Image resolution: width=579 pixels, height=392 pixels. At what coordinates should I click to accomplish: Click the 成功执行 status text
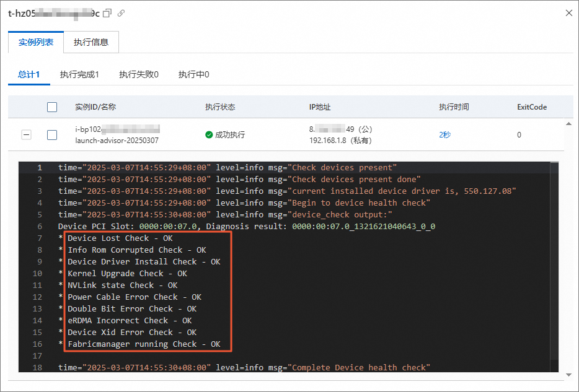point(230,134)
